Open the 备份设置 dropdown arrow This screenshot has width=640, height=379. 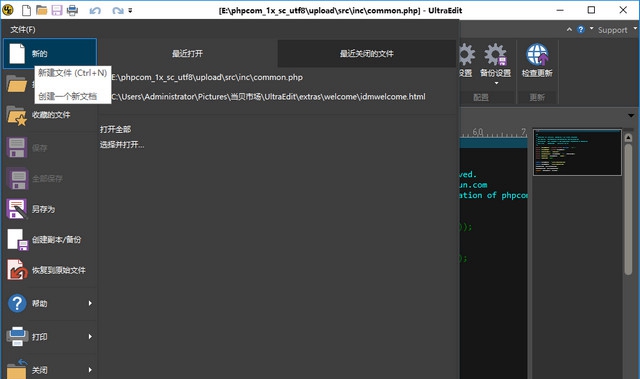(496, 83)
